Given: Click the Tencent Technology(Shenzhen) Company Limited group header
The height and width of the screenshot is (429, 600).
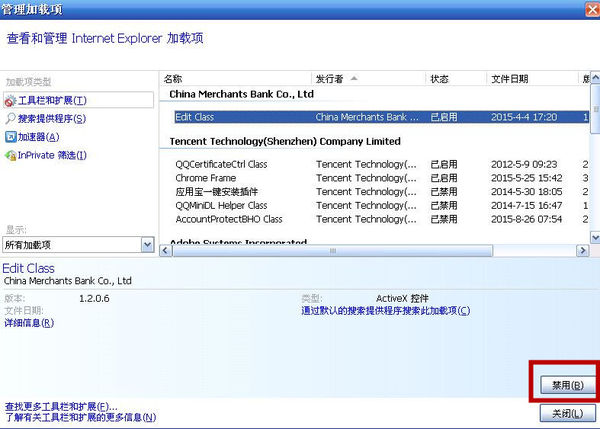Looking at the screenshot, I should [285, 142].
